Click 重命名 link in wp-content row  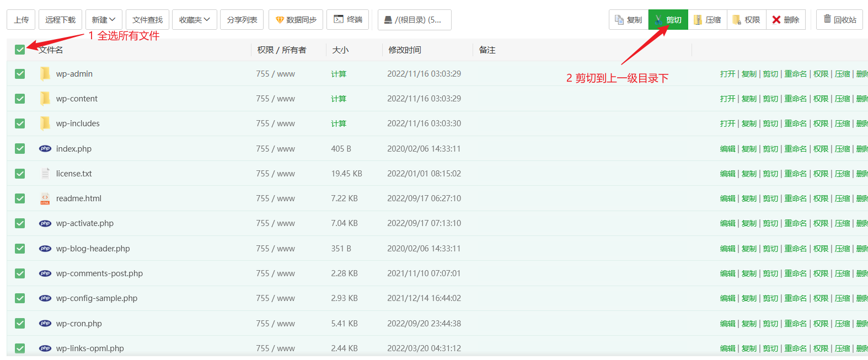coord(796,99)
